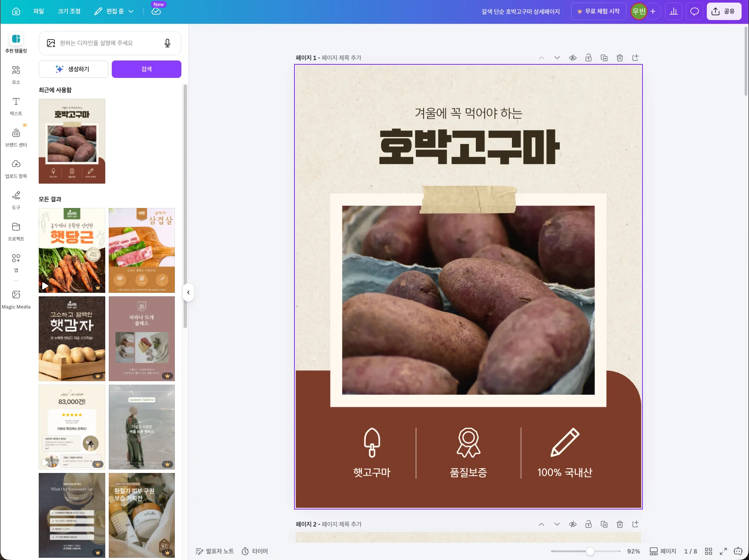Open the 업로드 항목 uploads panel
The width and height of the screenshot is (749, 560).
16,168
